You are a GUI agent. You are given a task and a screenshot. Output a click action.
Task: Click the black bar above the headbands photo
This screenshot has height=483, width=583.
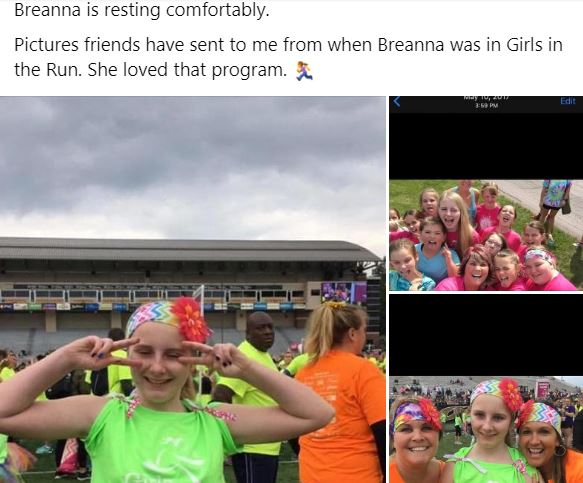pyautogui.click(x=486, y=335)
